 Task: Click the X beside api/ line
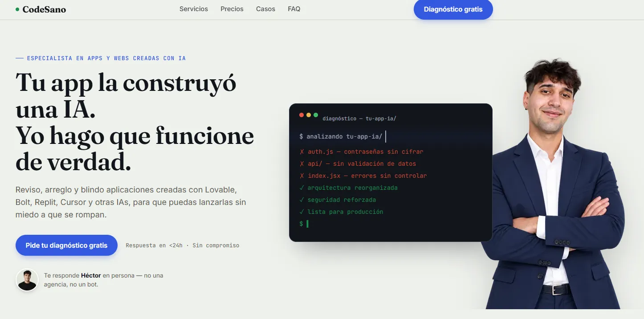(302, 164)
